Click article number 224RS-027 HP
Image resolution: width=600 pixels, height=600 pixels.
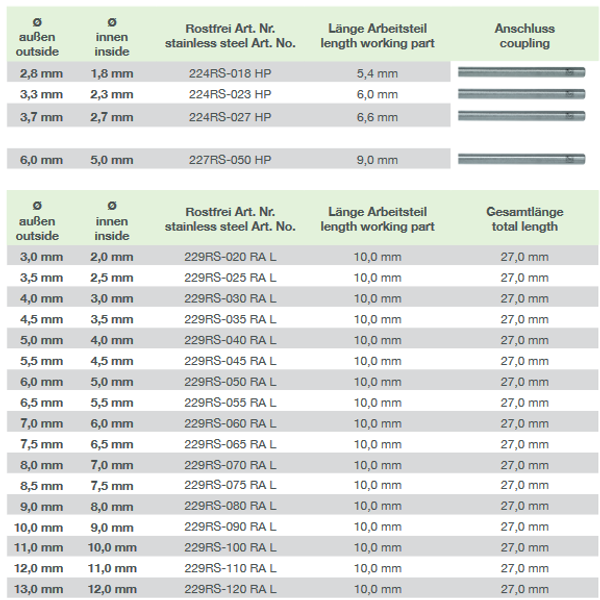(230, 117)
